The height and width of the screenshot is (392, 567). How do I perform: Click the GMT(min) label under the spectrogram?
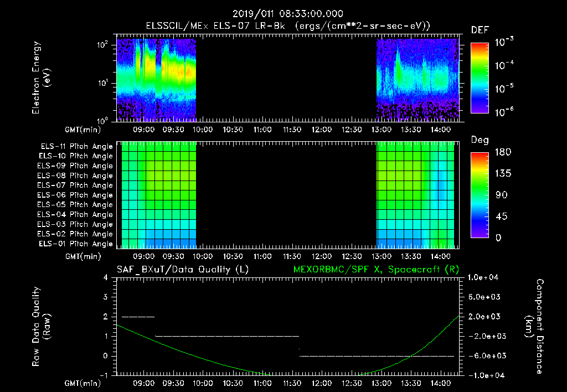[x=83, y=130]
